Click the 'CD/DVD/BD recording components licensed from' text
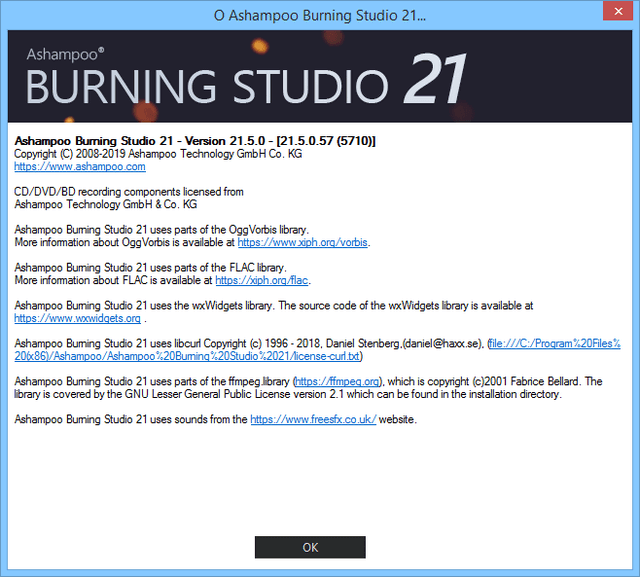 (x=129, y=192)
